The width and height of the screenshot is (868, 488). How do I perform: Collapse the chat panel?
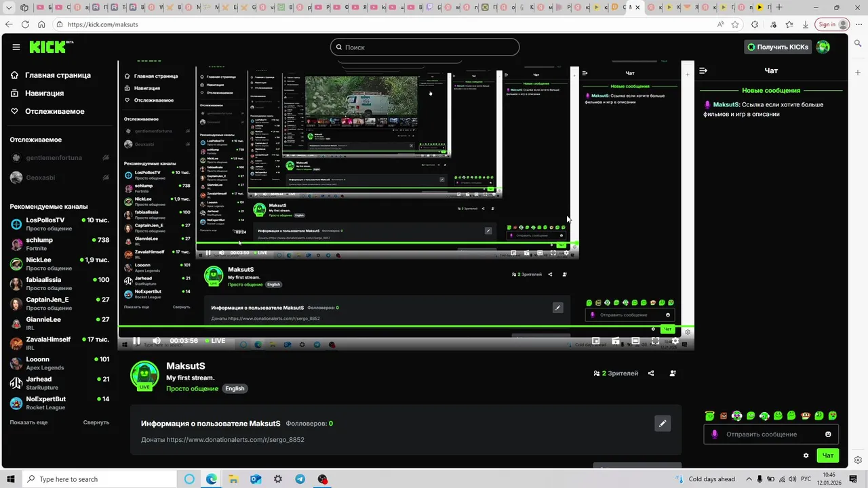(x=703, y=70)
